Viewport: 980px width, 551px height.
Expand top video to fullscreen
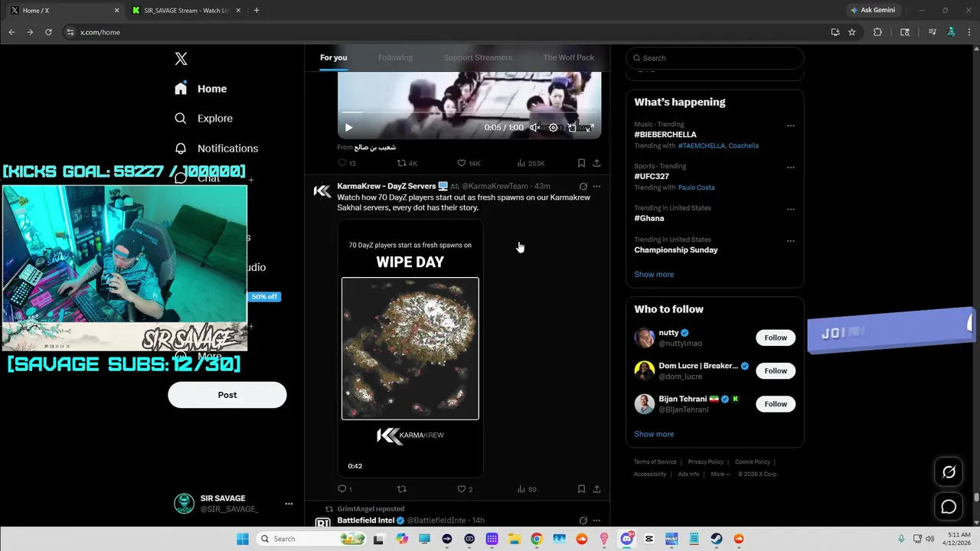pyautogui.click(x=590, y=128)
